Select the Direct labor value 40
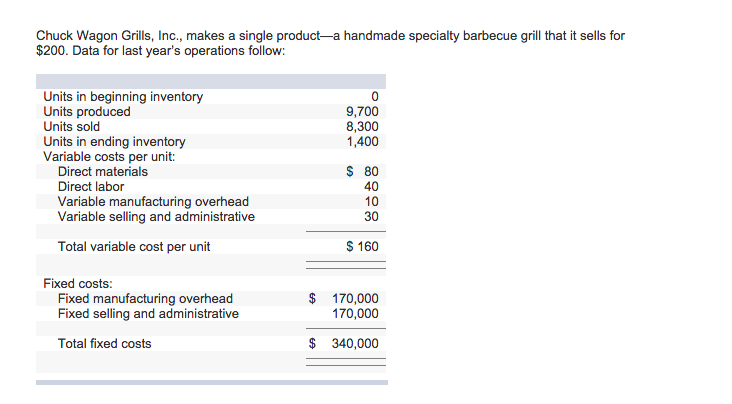Viewport: 732px width, 404px height. point(371,186)
